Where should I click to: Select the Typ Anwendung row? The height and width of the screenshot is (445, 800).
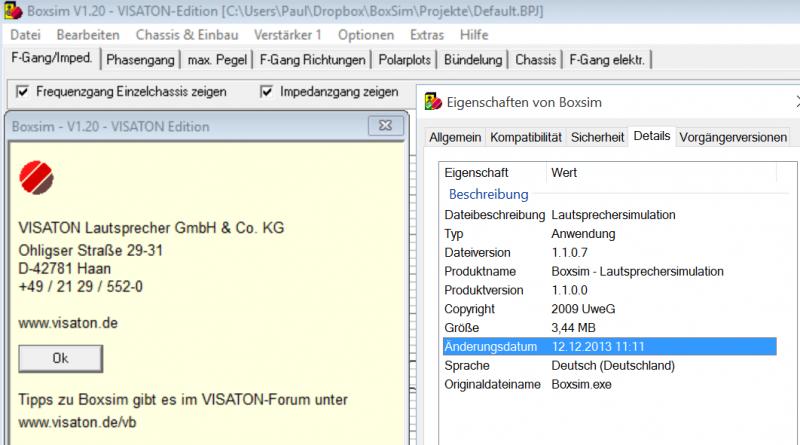pyautogui.click(x=610, y=234)
